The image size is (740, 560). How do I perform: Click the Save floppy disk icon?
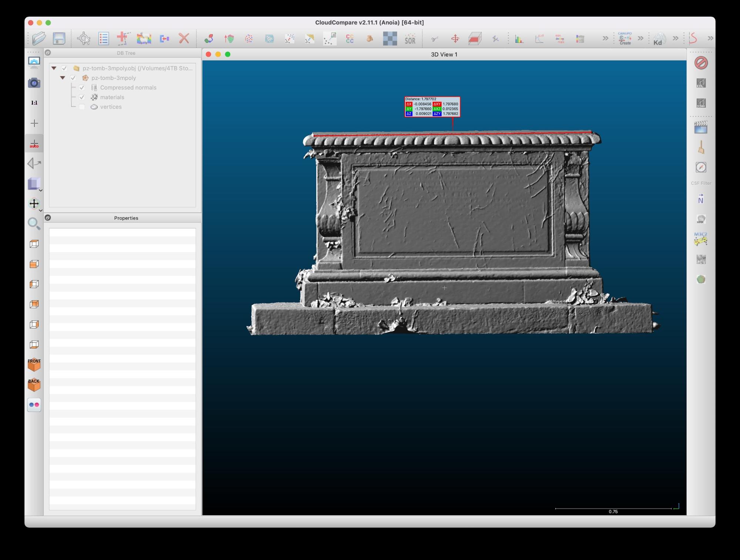(x=59, y=38)
